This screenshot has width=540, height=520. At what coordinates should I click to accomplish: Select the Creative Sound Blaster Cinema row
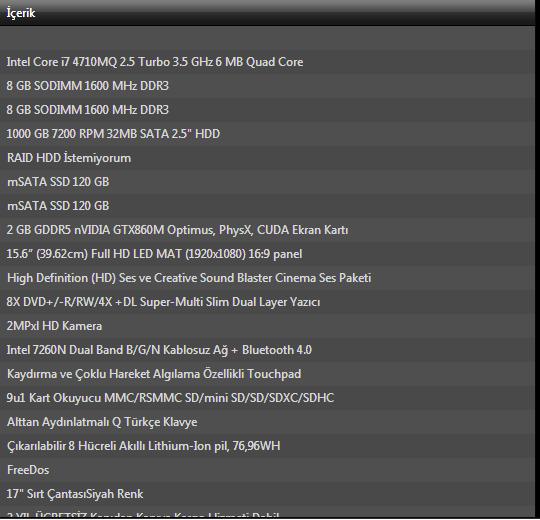[268, 278]
